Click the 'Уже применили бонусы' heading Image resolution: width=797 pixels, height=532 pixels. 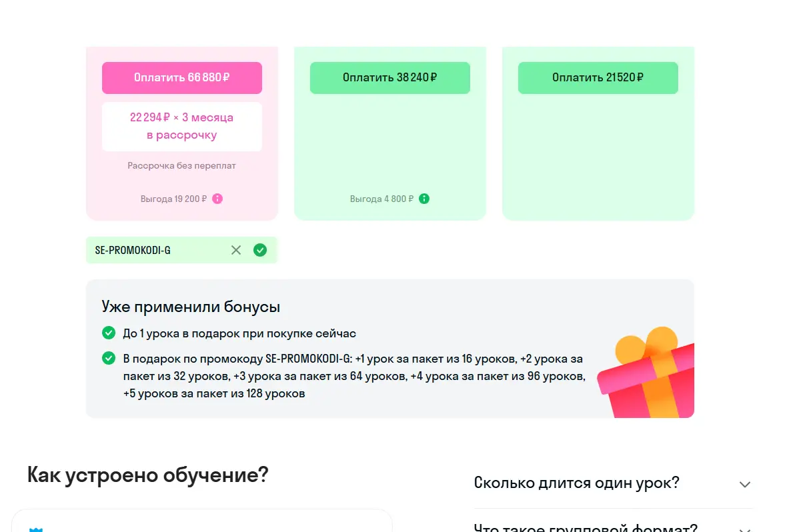pyautogui.click(x=191, y=307)
